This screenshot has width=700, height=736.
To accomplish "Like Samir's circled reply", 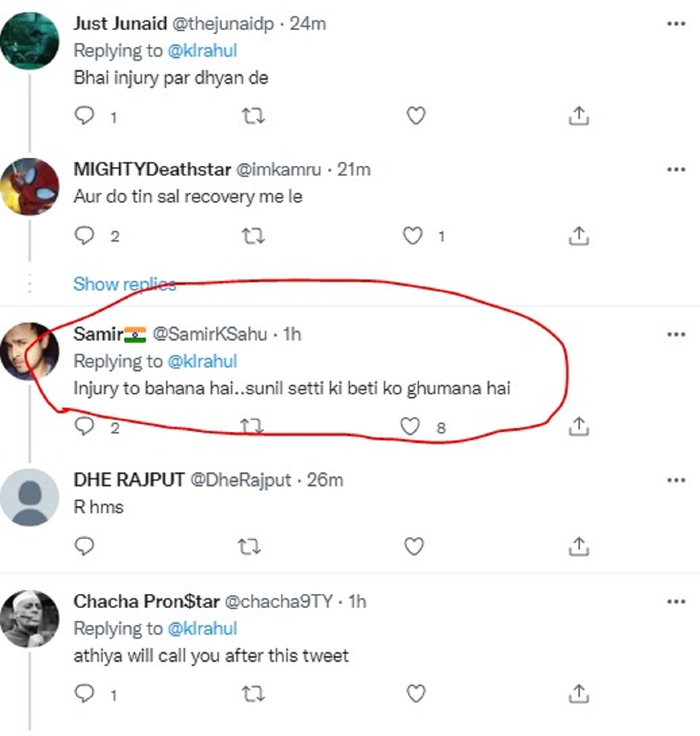I will coord(410,427).
